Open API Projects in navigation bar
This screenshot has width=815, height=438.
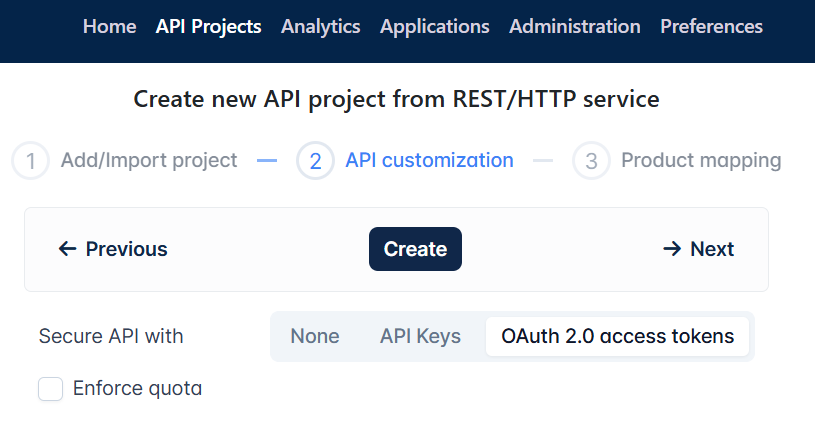coord(208,26)
